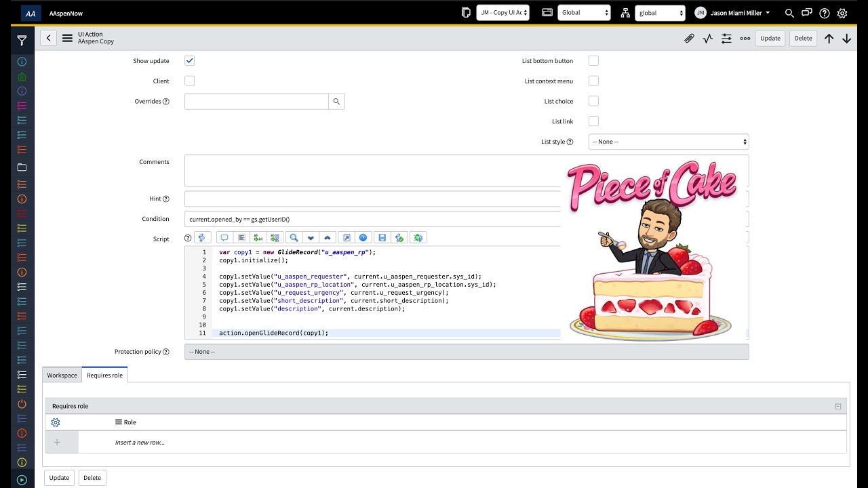Open the Jason Miami Miller user menu
The width and height of the screenshot is (868, 488).
(732, 13)
